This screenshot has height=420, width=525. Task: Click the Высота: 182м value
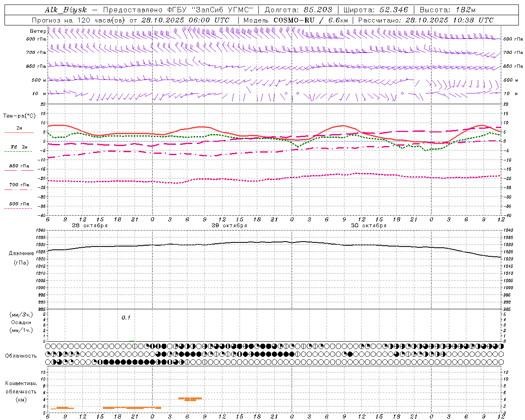[x=447, y=10]
